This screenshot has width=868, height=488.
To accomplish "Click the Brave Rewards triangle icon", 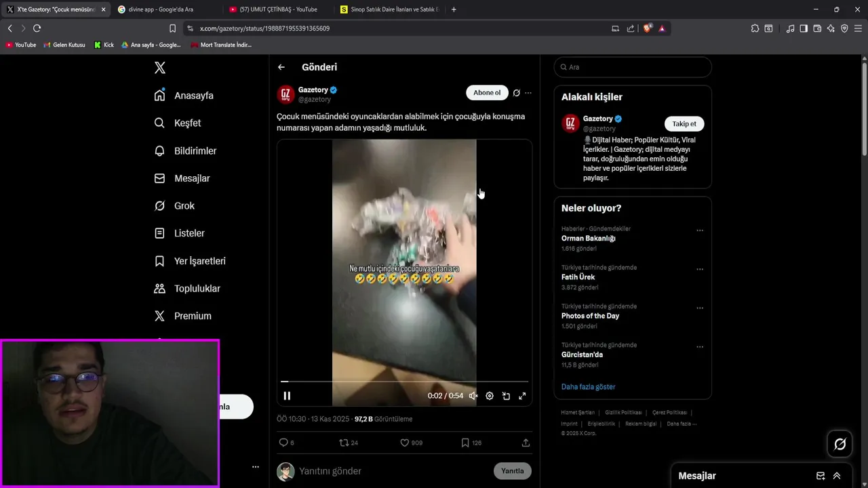I will click(x=662, y=28).
